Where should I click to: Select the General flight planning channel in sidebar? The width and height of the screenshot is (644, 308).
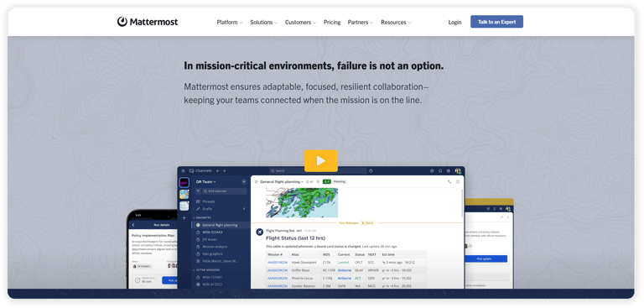click(221, 225)
